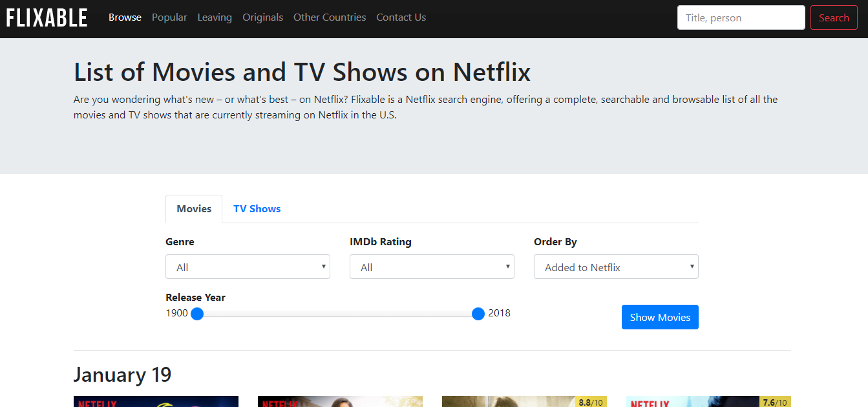The width and height of the screenshot is (868, 407).
Task: Open the Originals nav link
Action: [262, 17]
